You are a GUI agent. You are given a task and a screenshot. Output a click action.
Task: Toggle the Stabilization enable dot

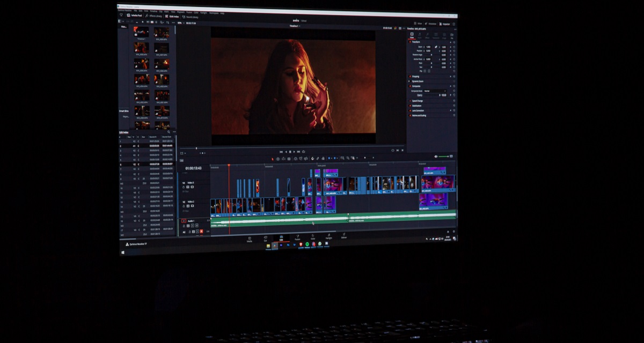coord(409,106)
